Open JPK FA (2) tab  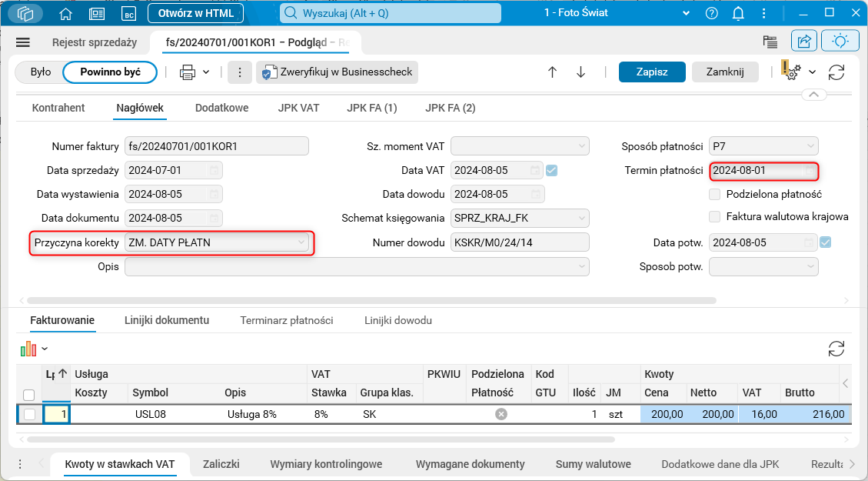tap(450, 108)
